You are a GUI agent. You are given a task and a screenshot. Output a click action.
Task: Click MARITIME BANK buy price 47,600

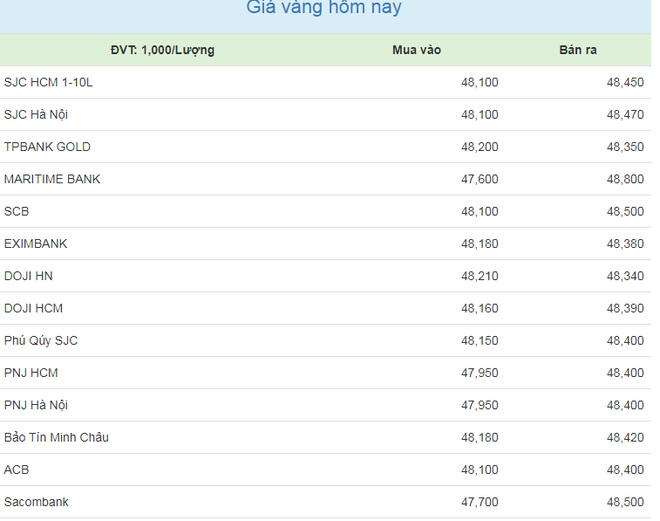[x=479, y=179]
